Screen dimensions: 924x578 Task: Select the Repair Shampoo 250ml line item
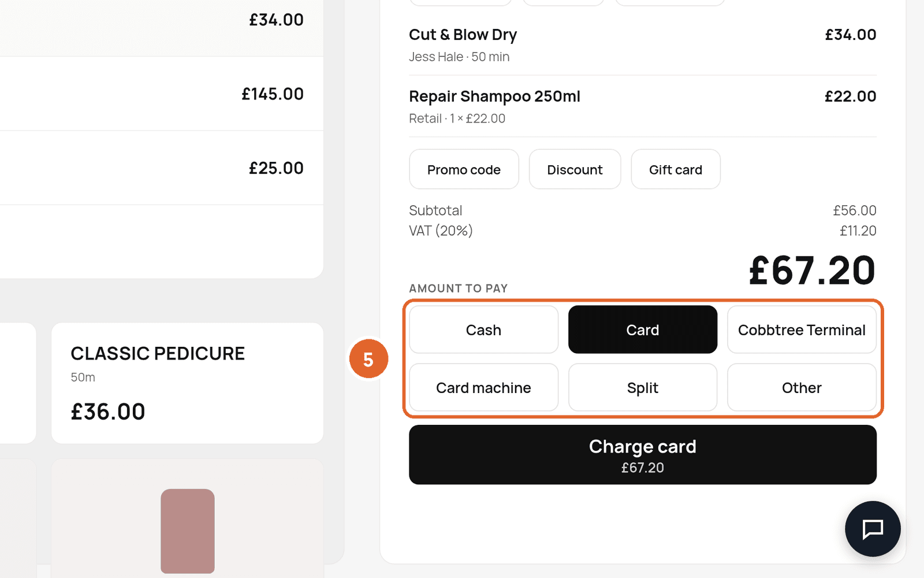click(643, 106)
